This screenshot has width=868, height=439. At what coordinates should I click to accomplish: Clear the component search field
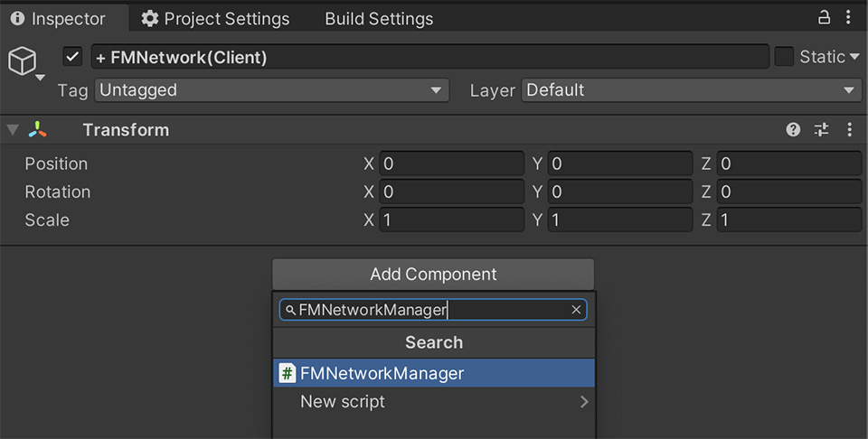576,310
